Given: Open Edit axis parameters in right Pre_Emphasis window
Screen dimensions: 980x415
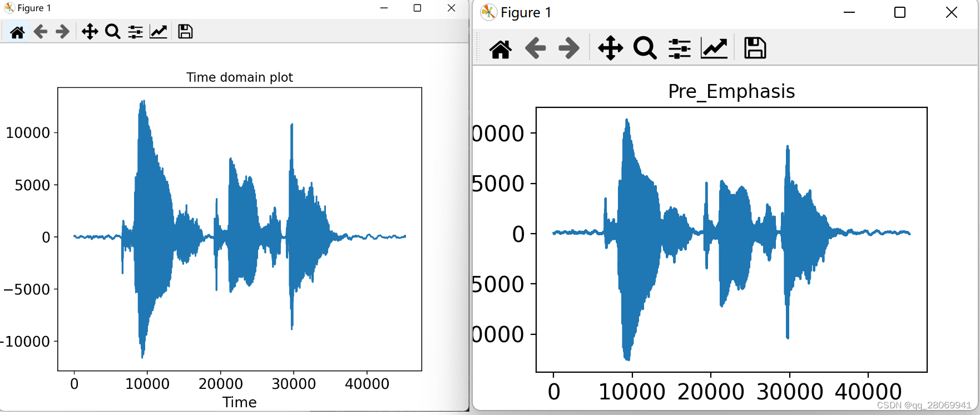Looking at the screenshot, I should pyautogui.click(x=714, y=48).
